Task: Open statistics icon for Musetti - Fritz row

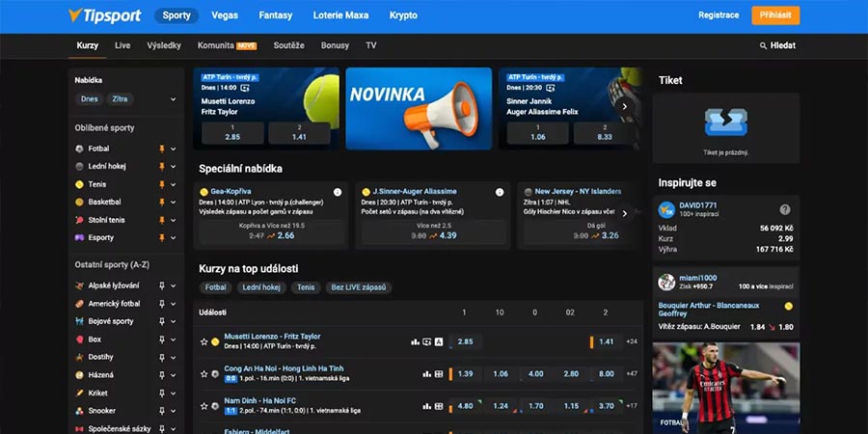Action: (415, 341)
